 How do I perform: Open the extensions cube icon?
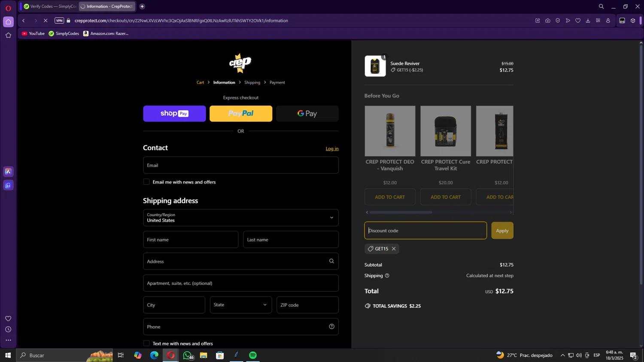pyautogui.click(x=633, y=21)
